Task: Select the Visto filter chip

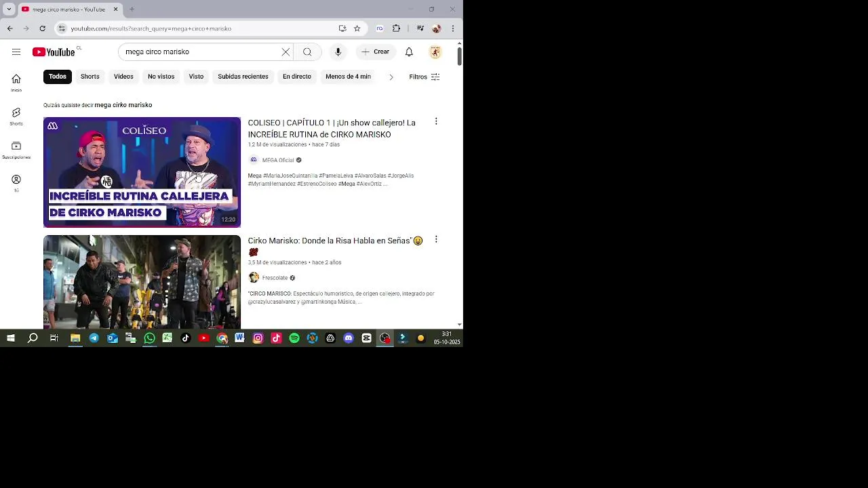Action: [196, 77]
